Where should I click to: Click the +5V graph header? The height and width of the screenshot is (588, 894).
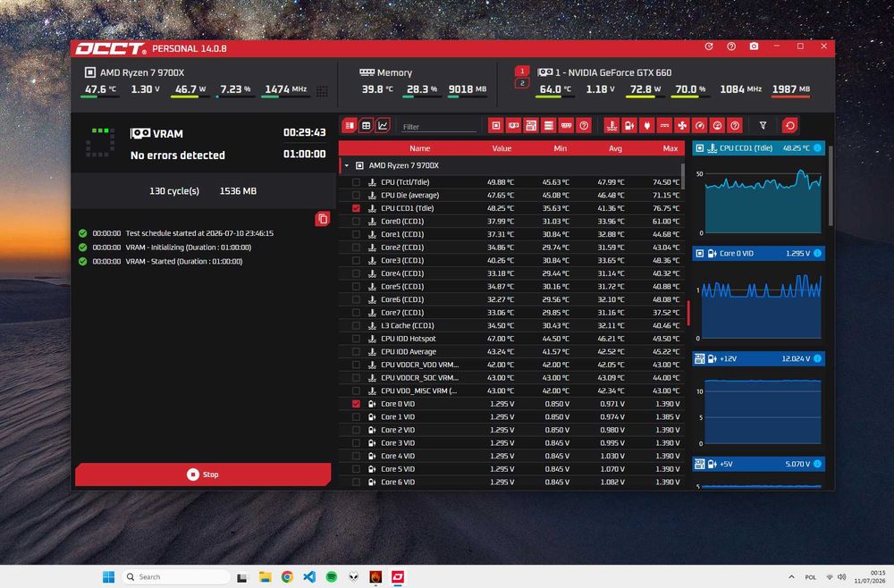758,464
